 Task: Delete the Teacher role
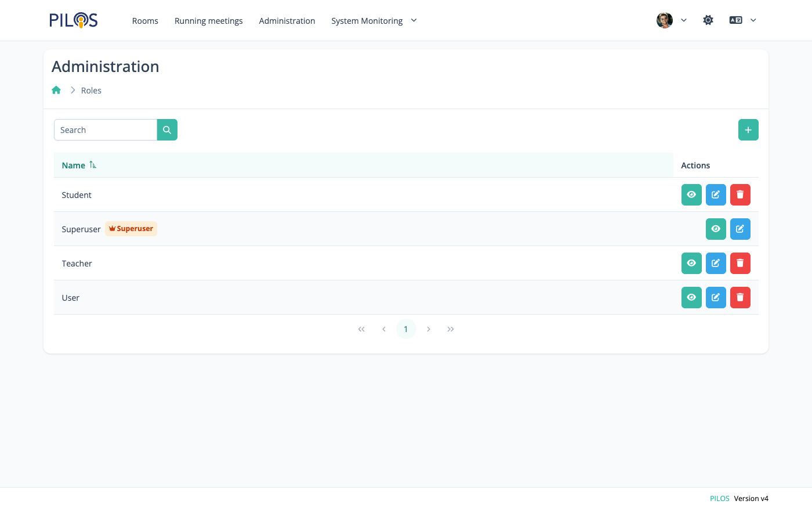point(740,264)
